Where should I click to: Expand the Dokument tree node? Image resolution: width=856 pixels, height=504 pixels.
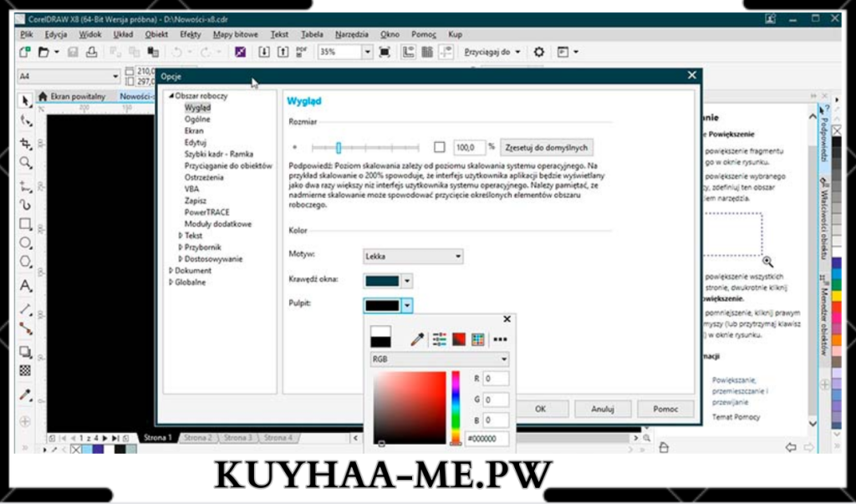(x=171, y=270)
